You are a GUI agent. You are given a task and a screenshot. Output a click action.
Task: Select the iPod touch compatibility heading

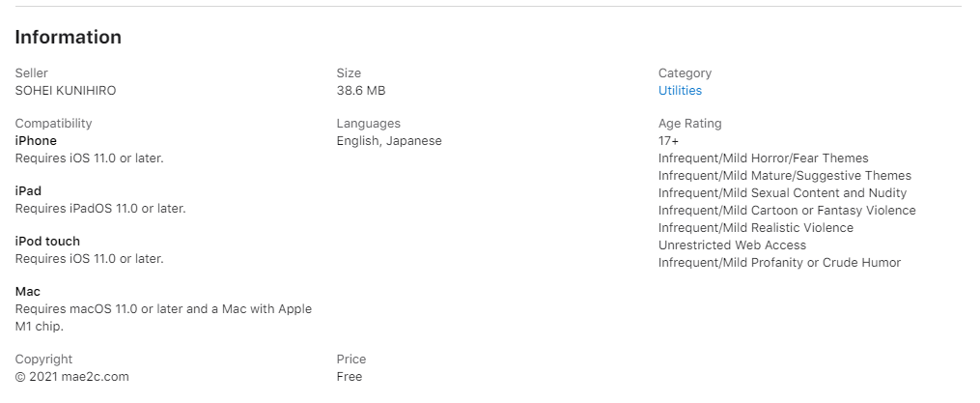pyautogui.click(x=47, y=241)
